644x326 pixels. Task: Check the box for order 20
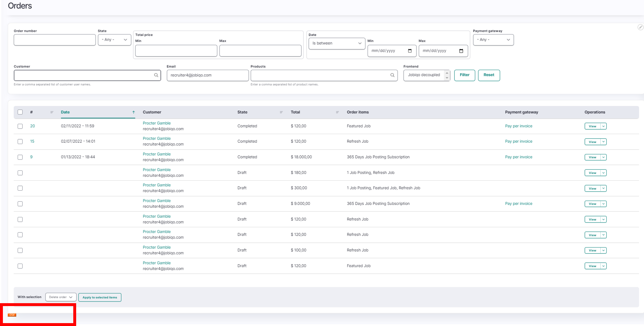tap(20, 126)
